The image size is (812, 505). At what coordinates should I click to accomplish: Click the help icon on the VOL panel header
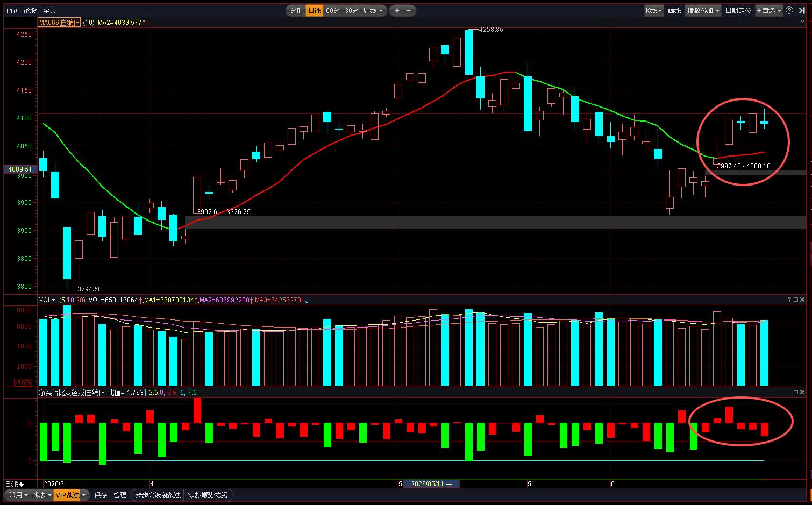pos(790,300)
